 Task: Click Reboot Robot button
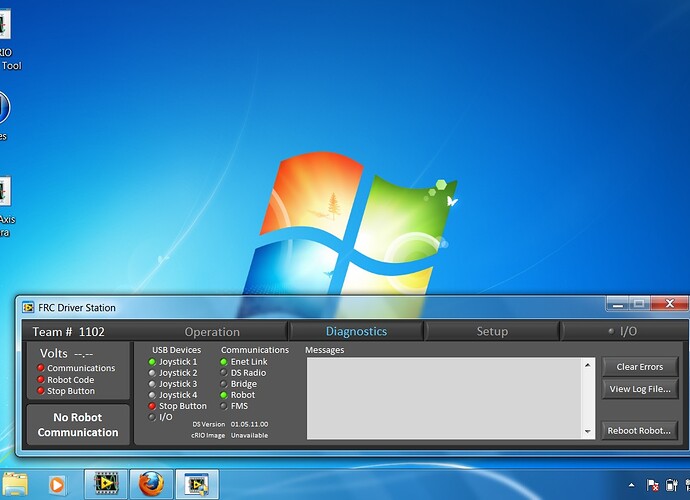tap(639, 430)
